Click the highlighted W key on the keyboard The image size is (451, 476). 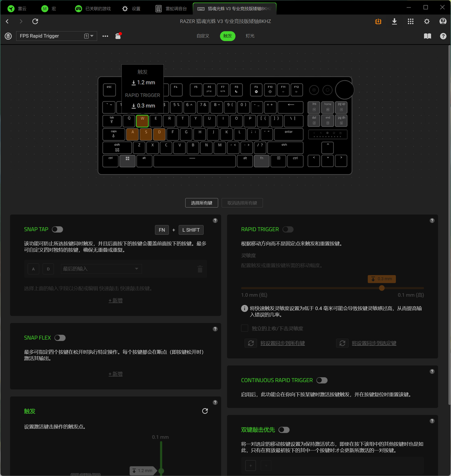coord(142,121)
